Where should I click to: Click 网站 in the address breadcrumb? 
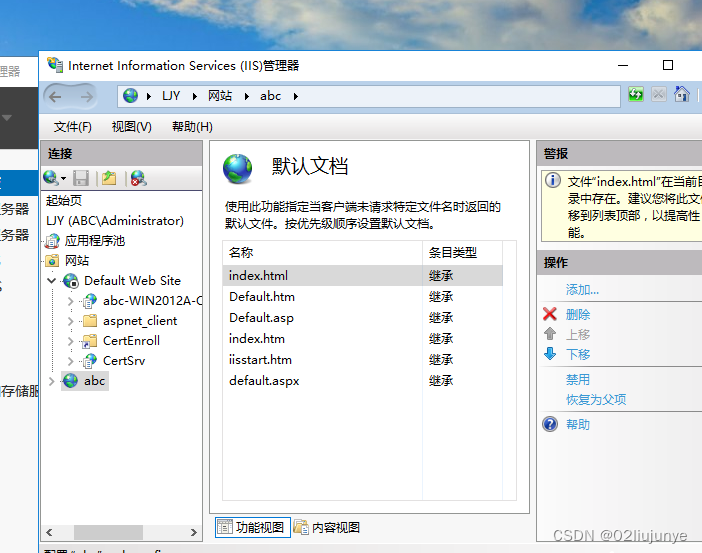click(x=220, y=96)
